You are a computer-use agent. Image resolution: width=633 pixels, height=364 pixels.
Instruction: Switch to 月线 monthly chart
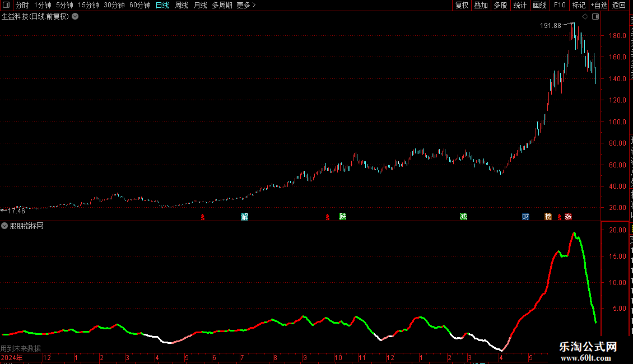tap(200, 5)
